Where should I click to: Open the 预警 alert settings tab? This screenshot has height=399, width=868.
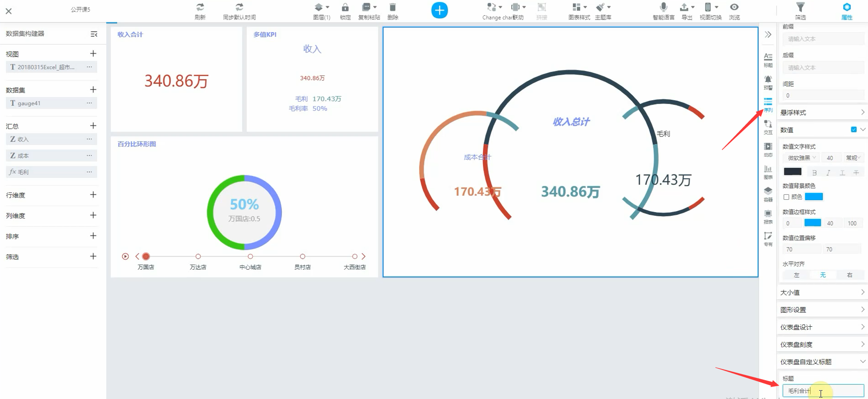(x=768, y=82)
